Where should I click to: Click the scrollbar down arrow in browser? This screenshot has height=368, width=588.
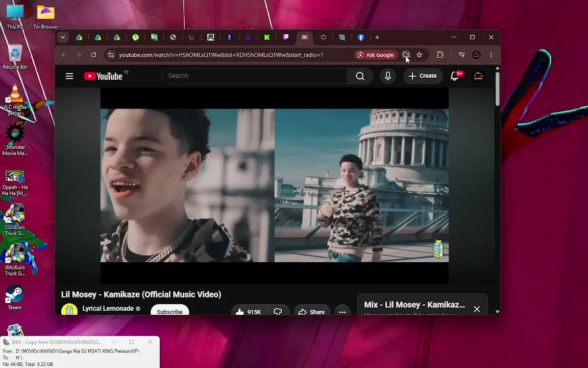497,311
